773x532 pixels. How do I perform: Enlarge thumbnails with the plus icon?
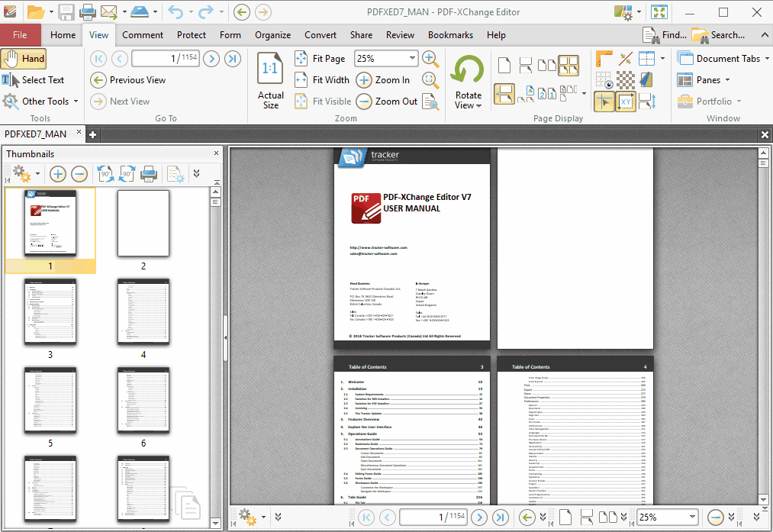coord(58,174)
